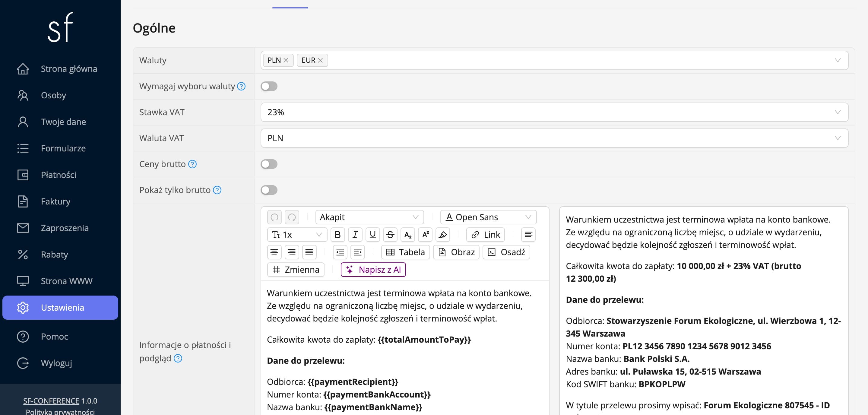868x415 pixels.
Task: Open the Waluta VAT dropdown
Action: point(554,138)
